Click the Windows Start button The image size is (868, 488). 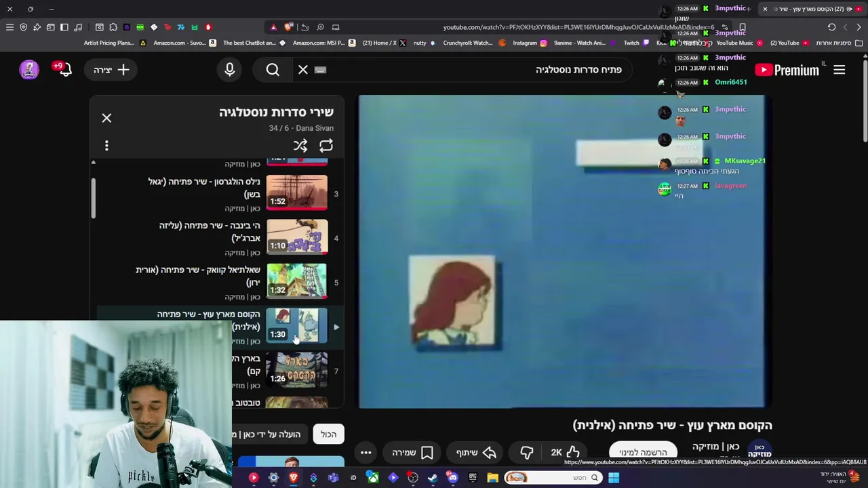coord(613,478)
